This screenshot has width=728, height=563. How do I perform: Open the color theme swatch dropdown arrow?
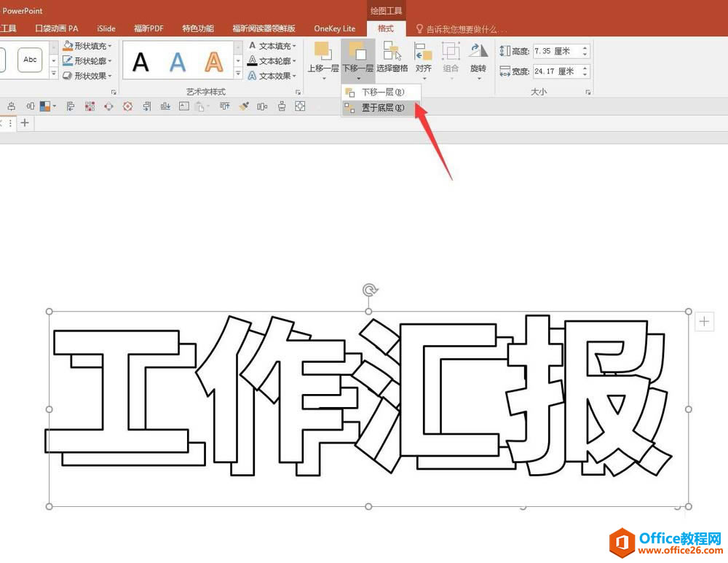55,106
